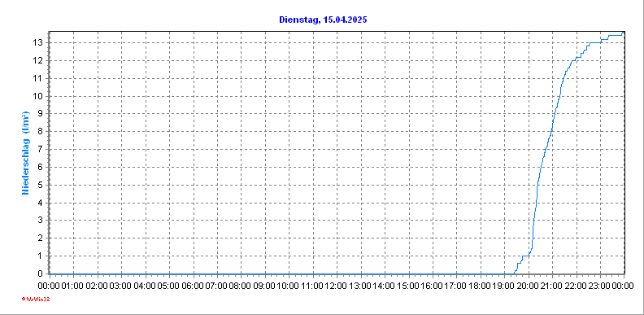Select the 03:00 time axis label

[121, 286]
